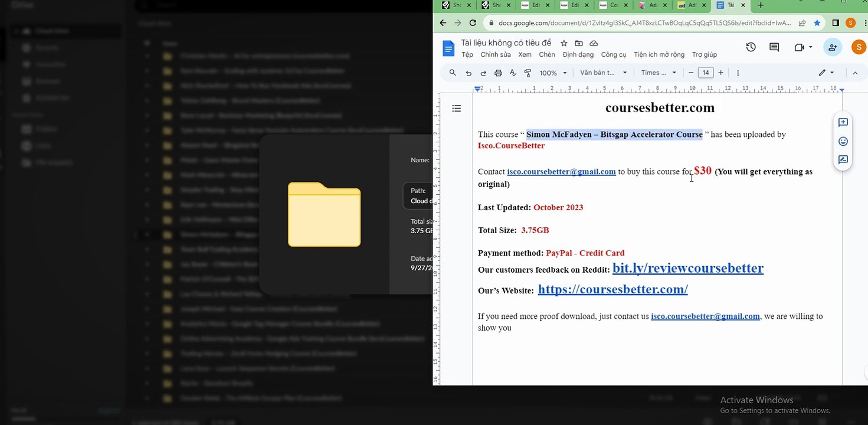Show all comments in the document

coord(774,47)
